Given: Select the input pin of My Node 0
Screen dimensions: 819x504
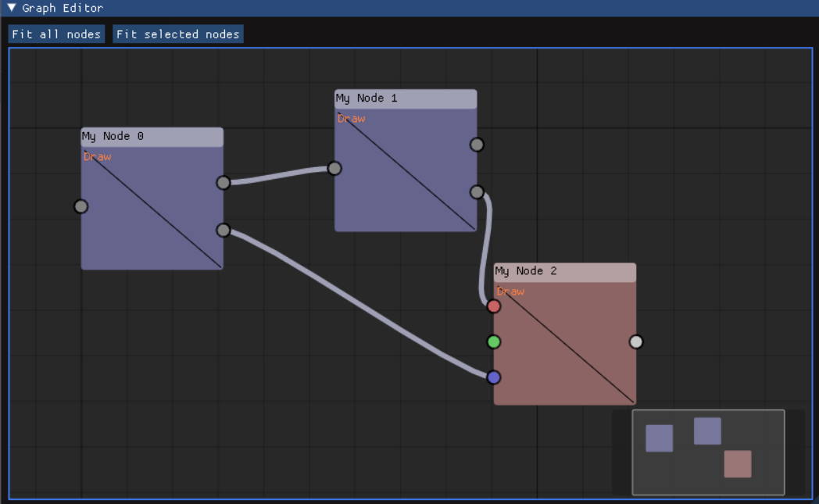Looking at the screenshot, I should [x=80, y=206].
